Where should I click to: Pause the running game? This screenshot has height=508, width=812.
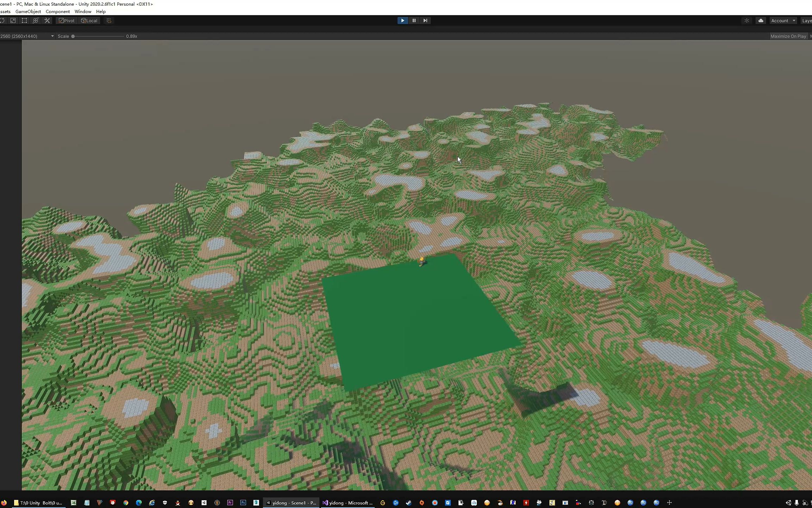point(414,20)
